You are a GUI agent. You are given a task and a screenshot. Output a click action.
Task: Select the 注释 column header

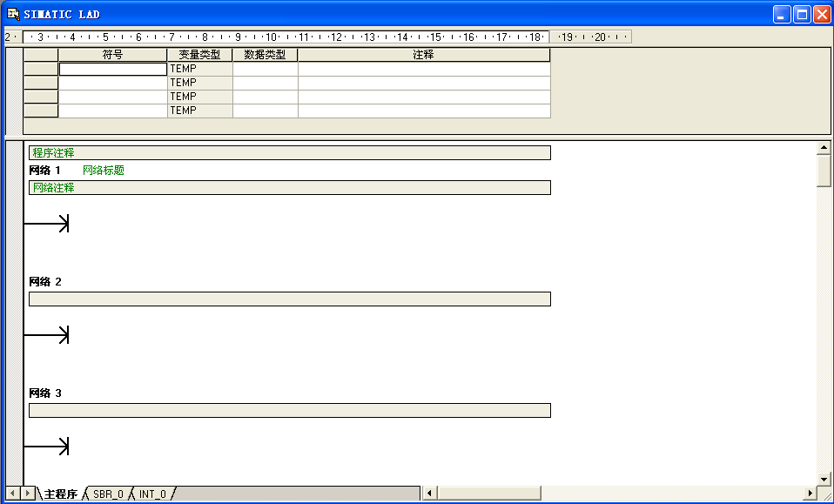pyautogui.click(x=423, y=55)
